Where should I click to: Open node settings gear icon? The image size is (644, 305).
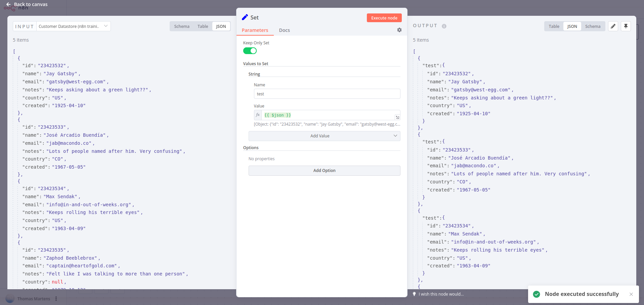coord(399,30)
